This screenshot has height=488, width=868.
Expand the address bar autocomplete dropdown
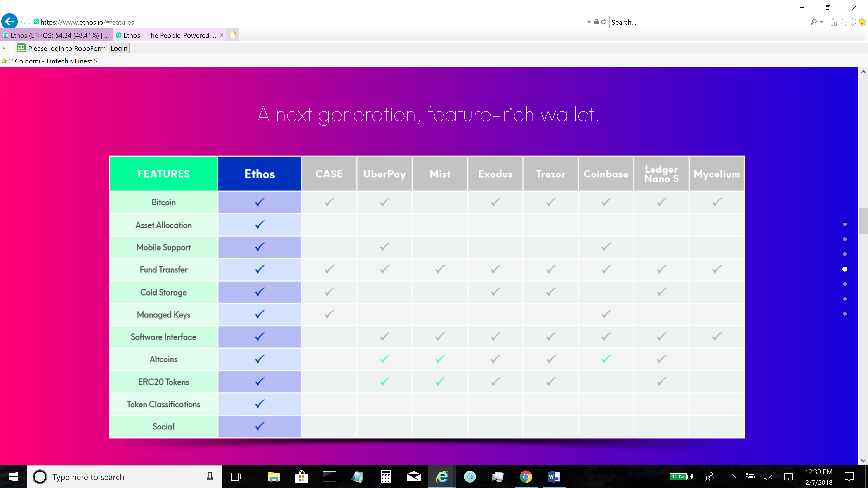click(589, 22)
